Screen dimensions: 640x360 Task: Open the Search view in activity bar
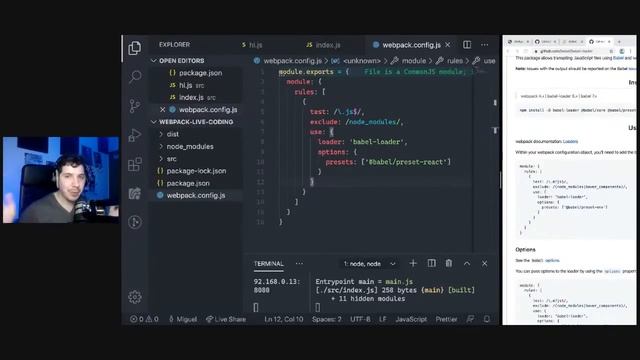click(135, 76)
